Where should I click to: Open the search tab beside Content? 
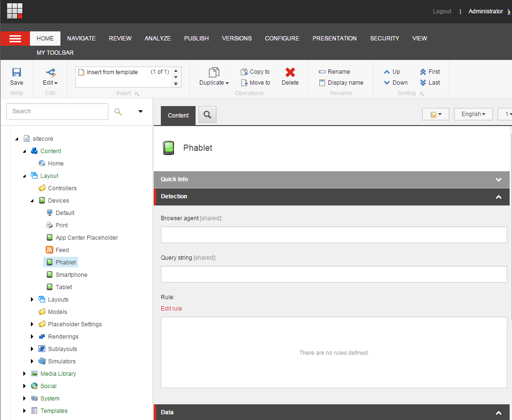[207, 115]
